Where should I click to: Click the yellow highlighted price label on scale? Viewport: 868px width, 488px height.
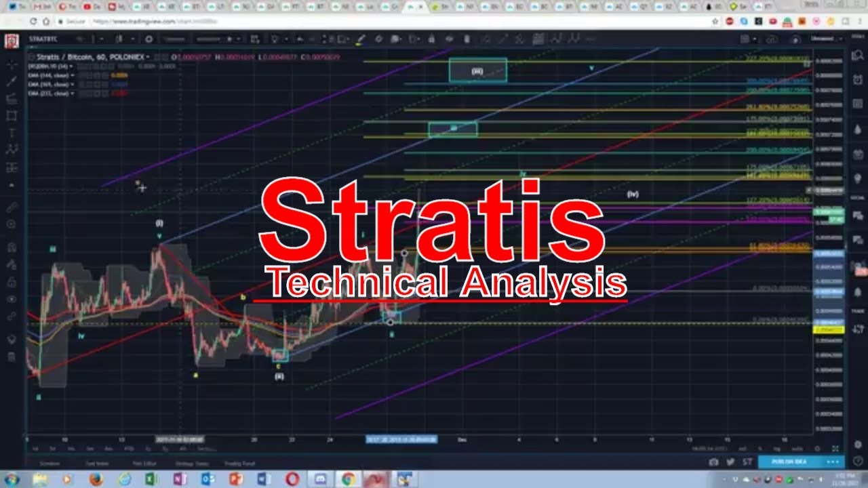(828, 330)
